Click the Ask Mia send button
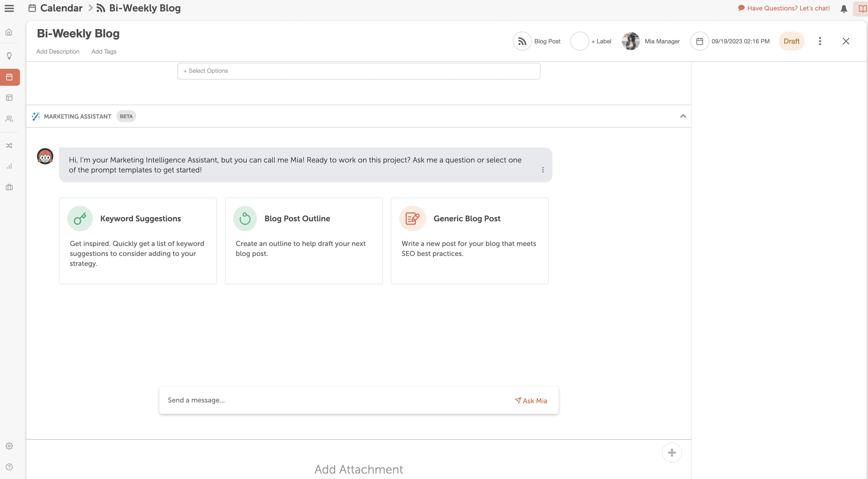This screenshot has height=479, width=868. 531,400
